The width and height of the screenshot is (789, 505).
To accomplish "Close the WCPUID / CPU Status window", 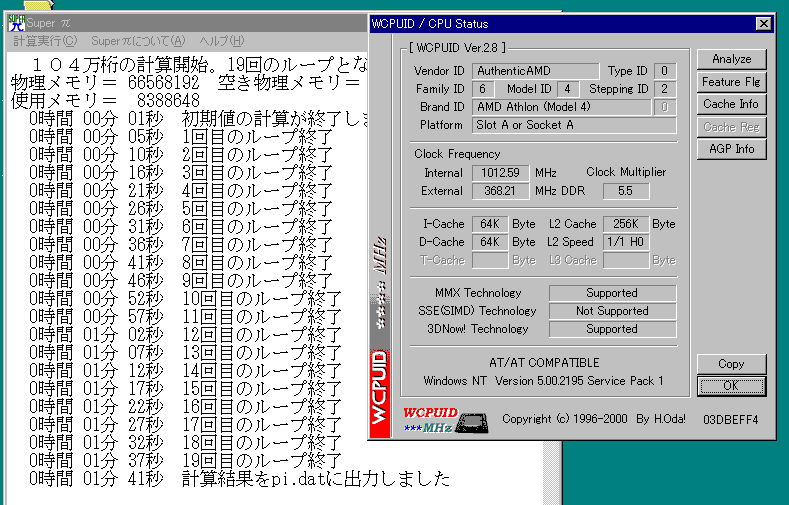I will pos(763,24).
